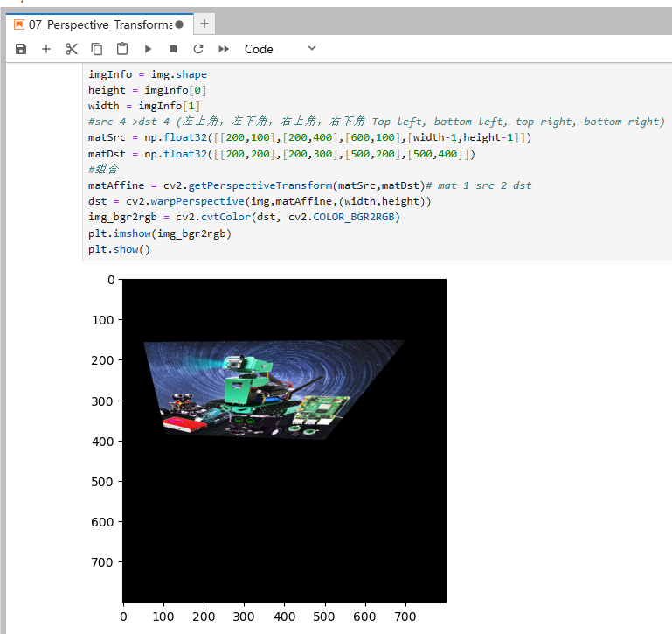Click the notebook file icon in the tab

tap(19, 24)
